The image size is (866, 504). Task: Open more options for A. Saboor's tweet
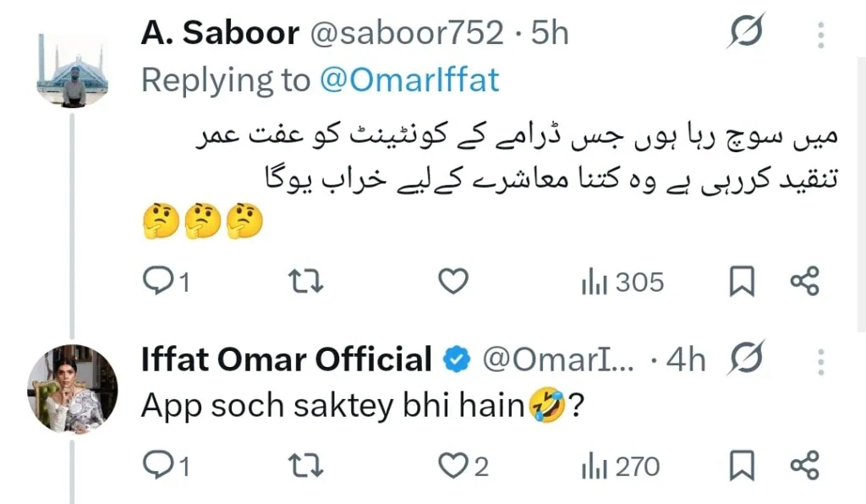click(821, 34)
